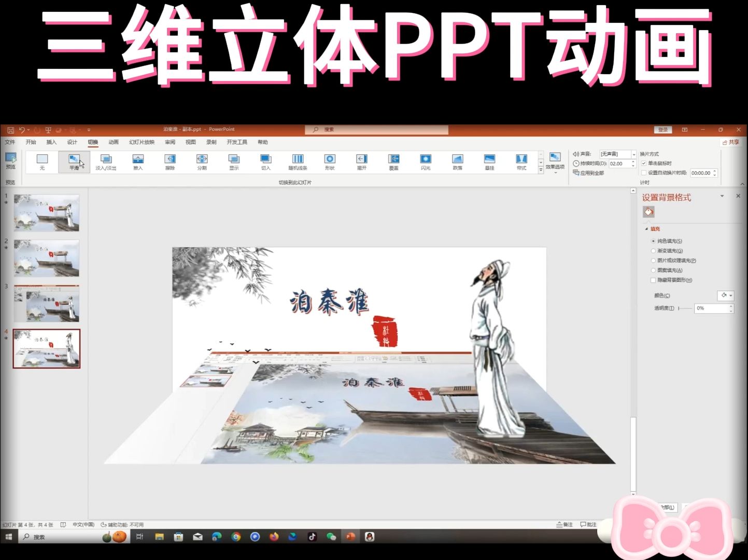Select the 平滑 (Morph) transition
The width and height of the screenshot is (748, 560).
[74, 162]
